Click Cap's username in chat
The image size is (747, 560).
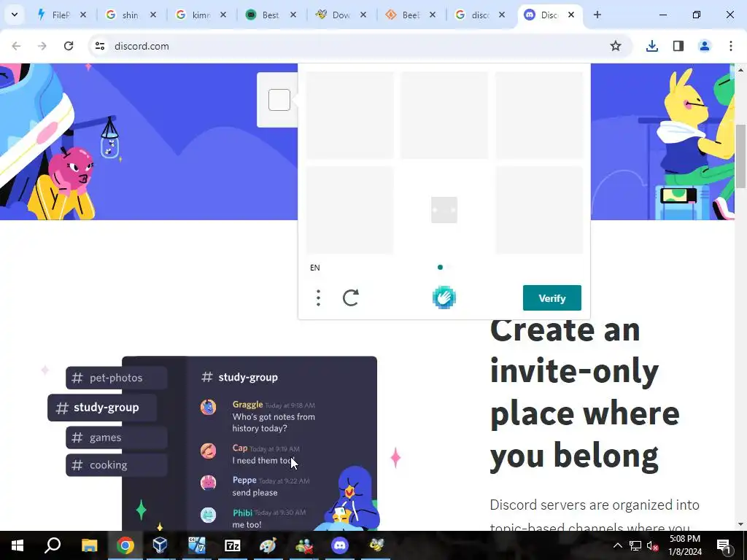click(239, 448)
